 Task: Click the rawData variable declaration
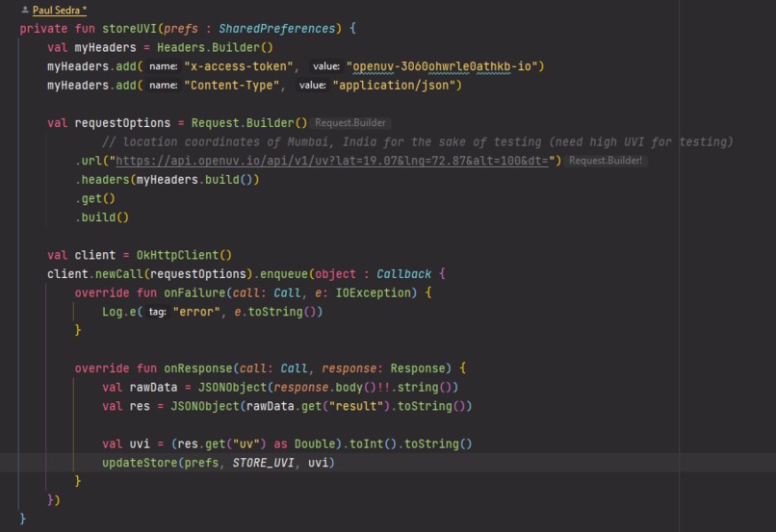click(153, 387)
